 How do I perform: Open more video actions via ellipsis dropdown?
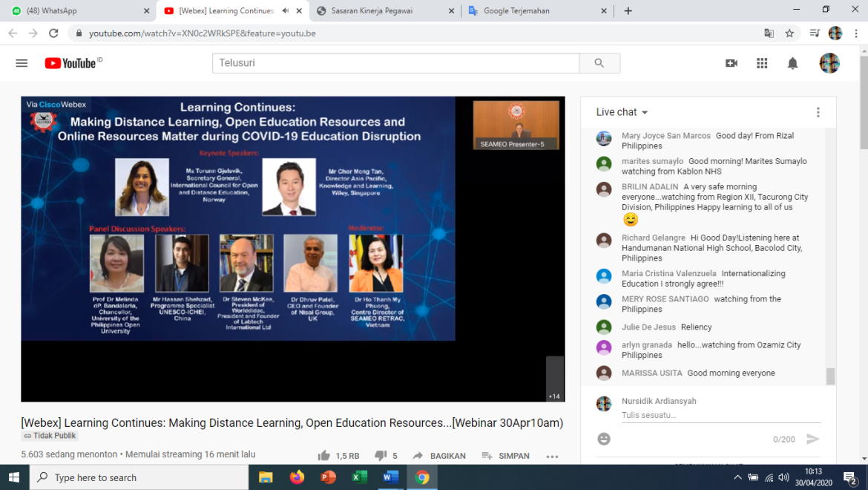point(552,455)
